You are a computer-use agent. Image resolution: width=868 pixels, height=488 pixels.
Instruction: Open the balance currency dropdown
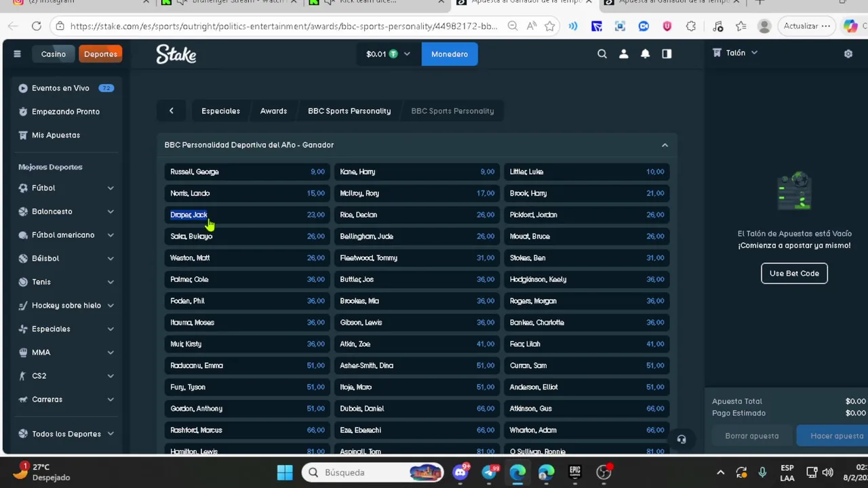pos(388,54)
